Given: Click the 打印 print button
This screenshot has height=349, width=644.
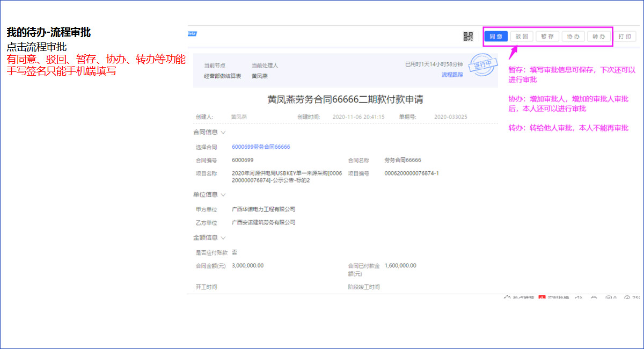Looking at the screenshot, I should tap(625, 37).
